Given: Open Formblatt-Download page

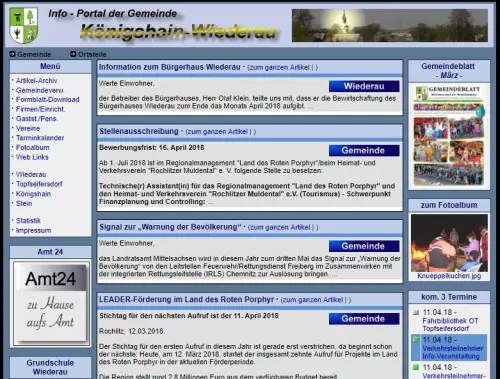Looking at the screenshot, I should (48, 100).
